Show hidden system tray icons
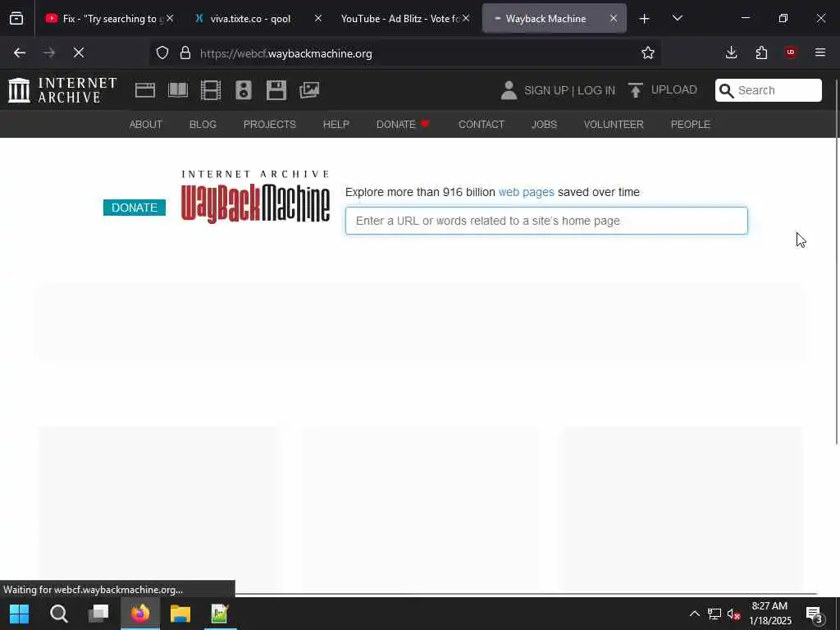 pos(694,614)
